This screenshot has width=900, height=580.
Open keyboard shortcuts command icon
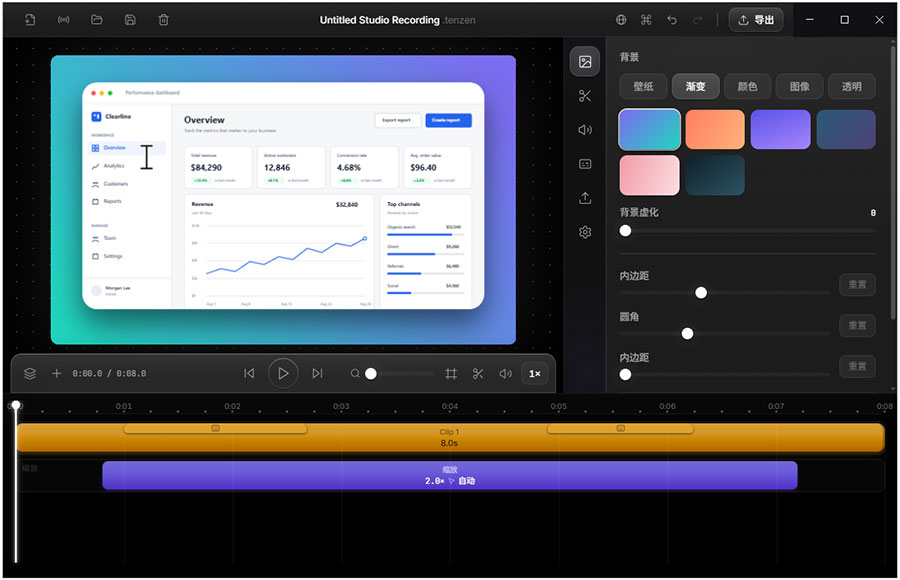point(646,20)
